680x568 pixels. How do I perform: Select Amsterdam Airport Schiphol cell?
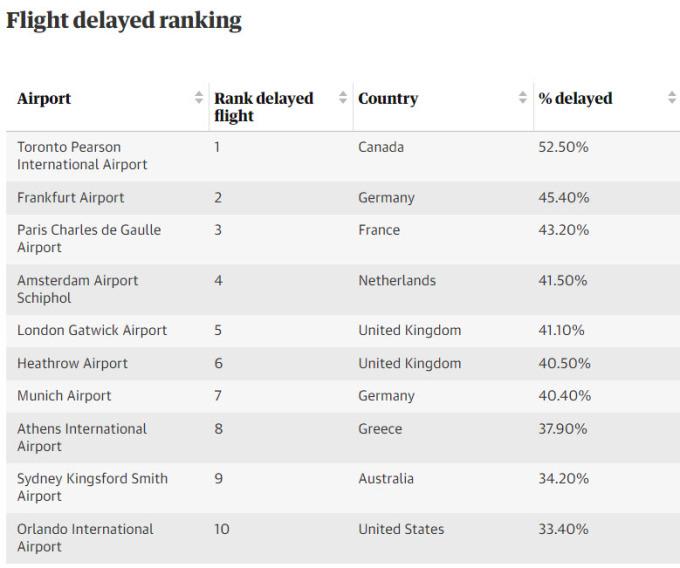(78, 289)
